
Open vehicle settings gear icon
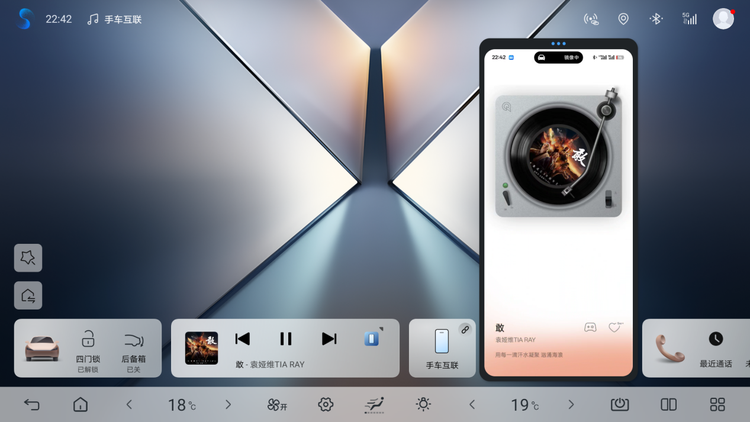click(325, 404)
